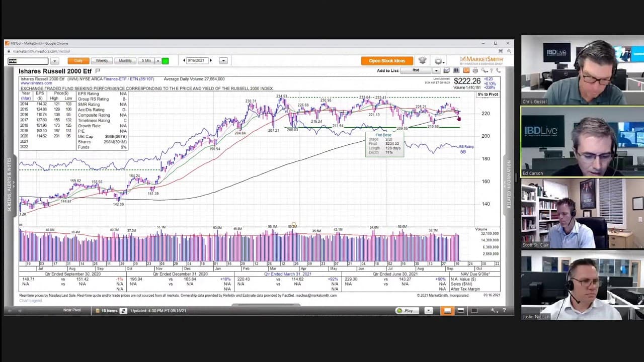
Task: Click the orange highlighted toolbar icon
Action: [x=466, y=70]
